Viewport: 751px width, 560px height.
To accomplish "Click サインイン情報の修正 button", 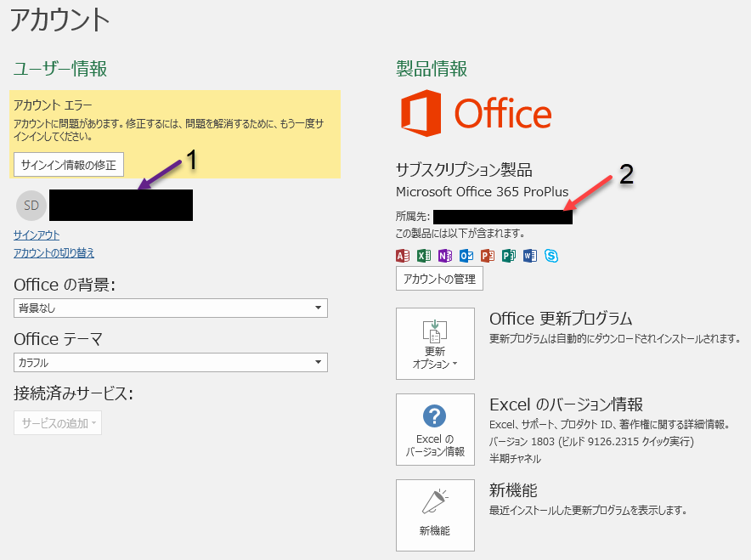I will coord(69,165).
